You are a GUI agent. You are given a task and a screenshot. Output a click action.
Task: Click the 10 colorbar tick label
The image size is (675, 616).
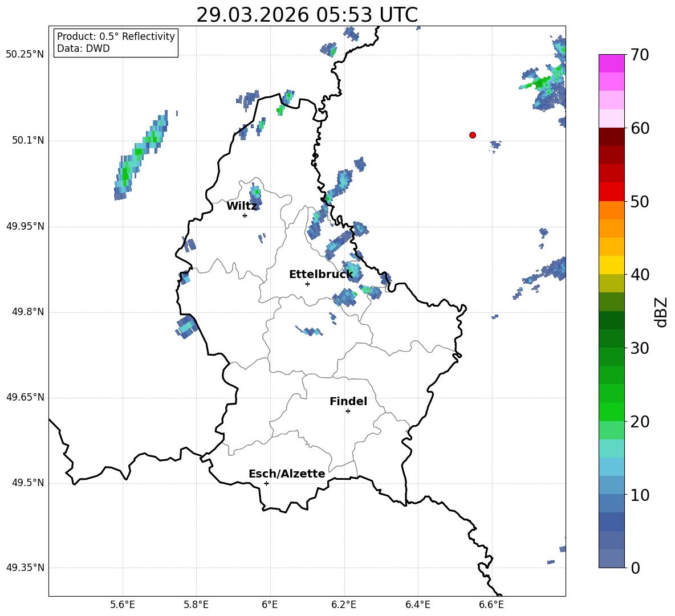(x=640, y=495)
